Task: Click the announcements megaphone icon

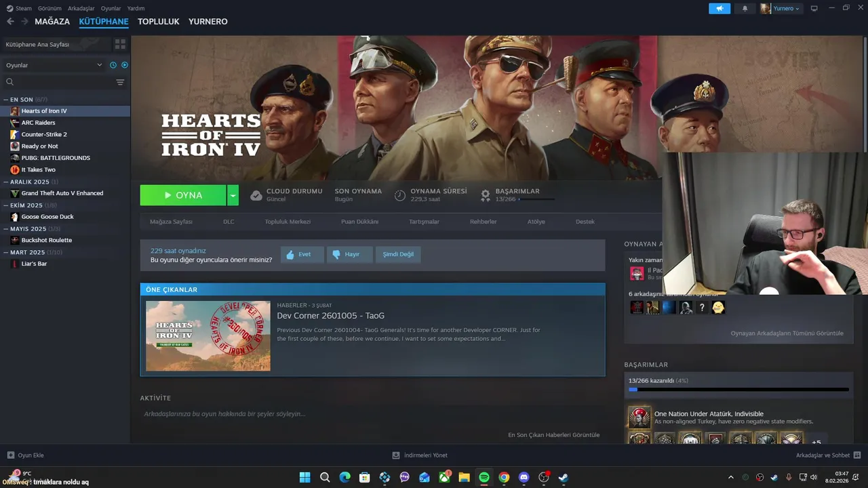Action: 719,8
